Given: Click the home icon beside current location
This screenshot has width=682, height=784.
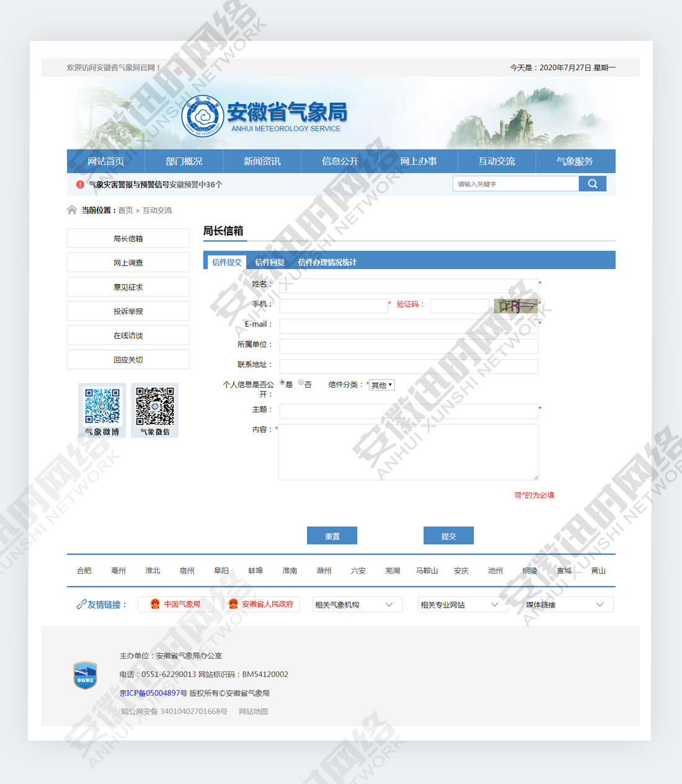Looking at the screenshot, I should (72, 210).
